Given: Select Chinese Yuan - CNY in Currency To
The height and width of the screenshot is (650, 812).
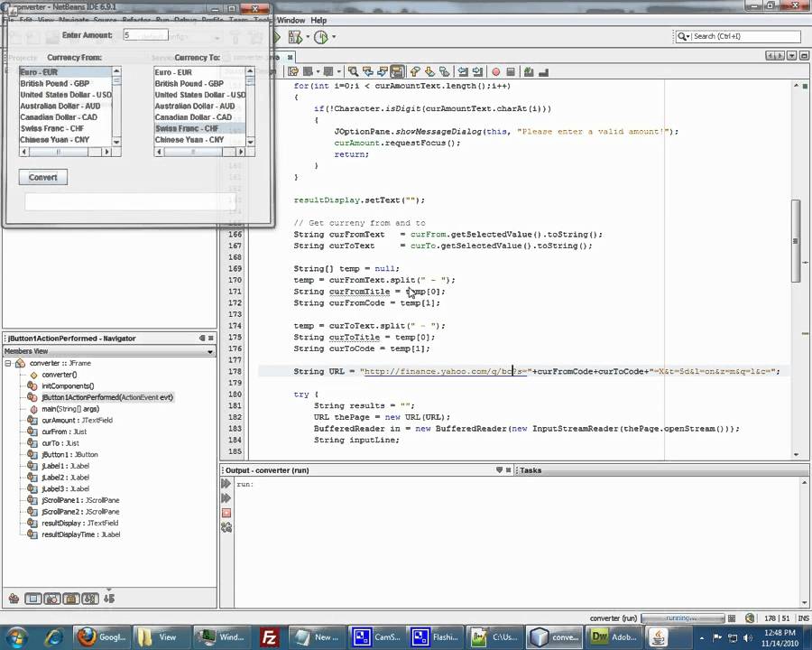Looking at the screenshot, I should (x=199, y=140).
